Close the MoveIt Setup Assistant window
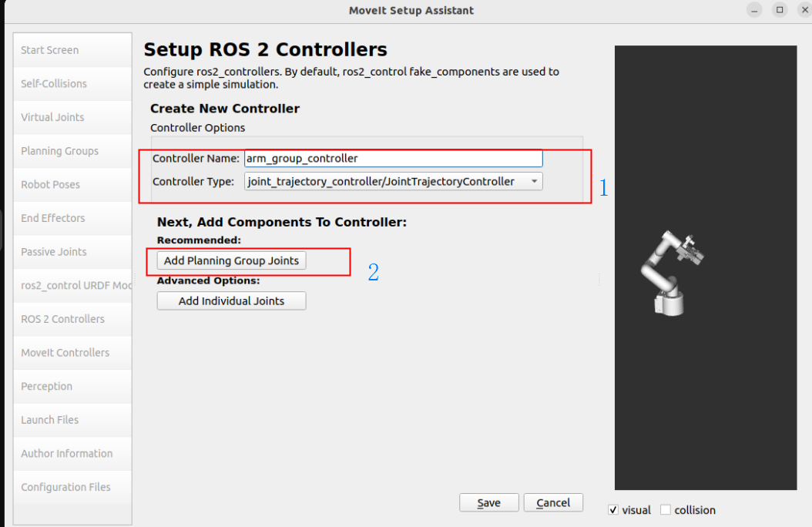Image resolution: width=812 pixels, height=527 pixels. tap(805, 10)
